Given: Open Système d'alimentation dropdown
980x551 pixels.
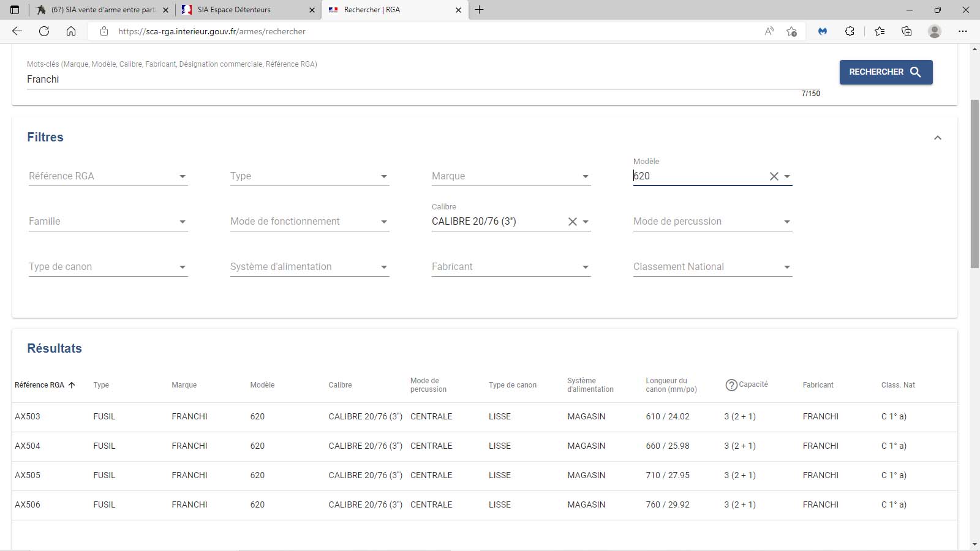Looking at the screenshot, I should click(x=309, y=267).
